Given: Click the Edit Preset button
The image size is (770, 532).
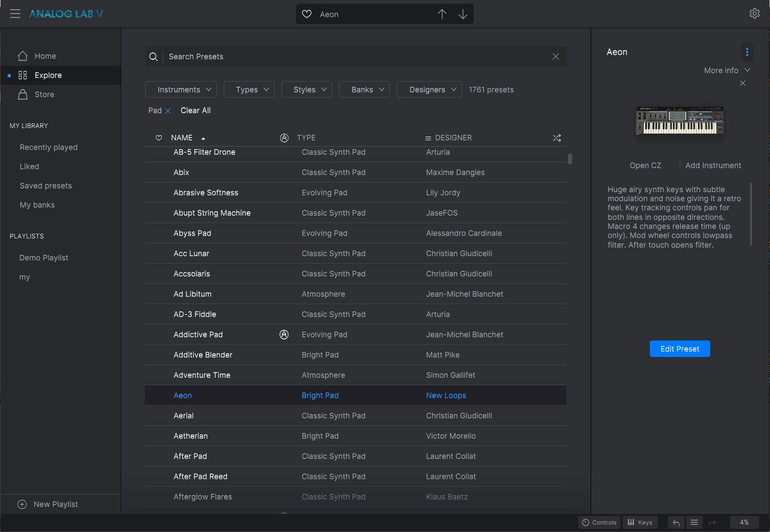Looking at the screenshot, I should 680,349.
